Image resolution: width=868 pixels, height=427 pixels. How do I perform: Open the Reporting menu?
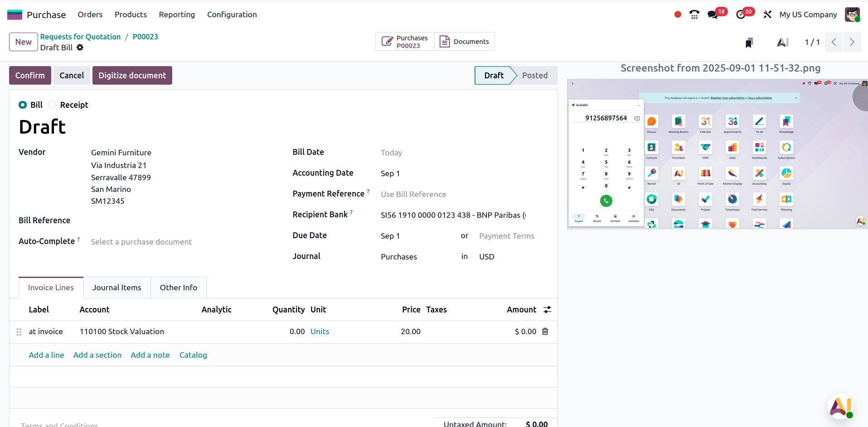[177, 14]
